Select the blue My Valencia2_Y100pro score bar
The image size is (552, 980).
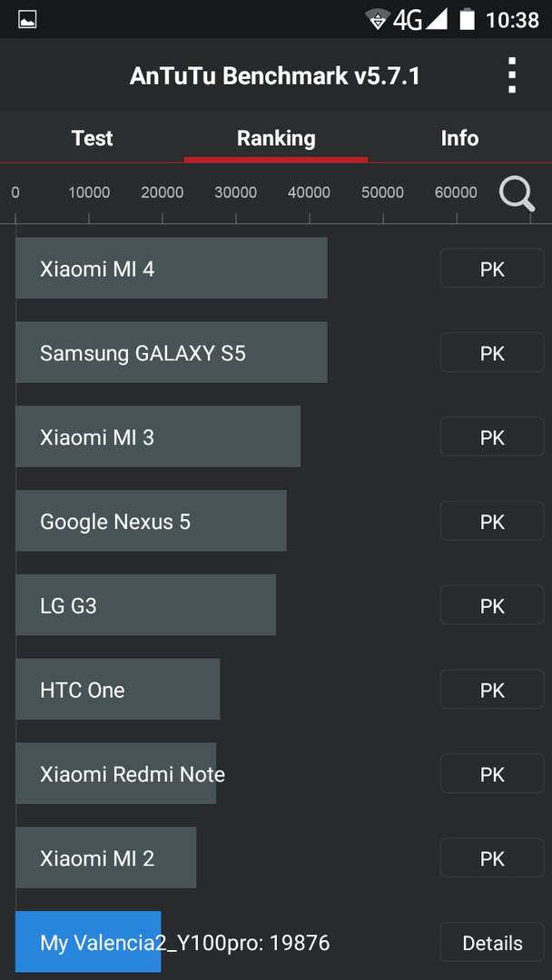pos(88,942)
